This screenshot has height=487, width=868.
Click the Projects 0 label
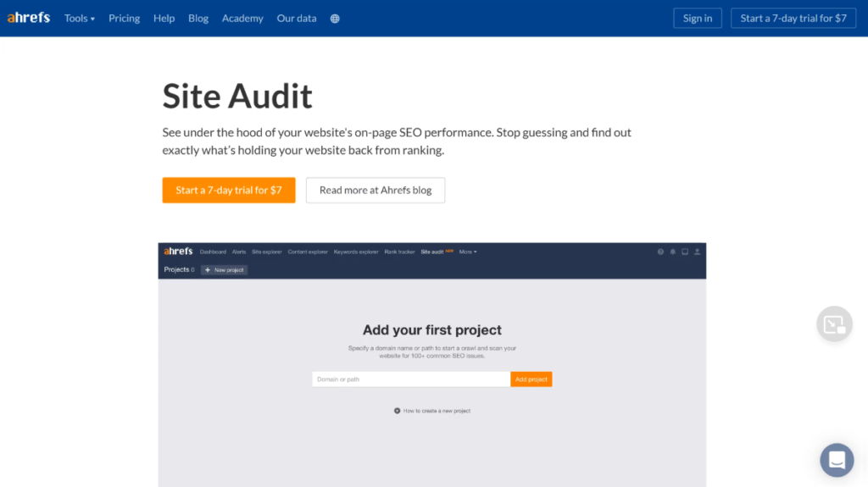click(179, 269)
